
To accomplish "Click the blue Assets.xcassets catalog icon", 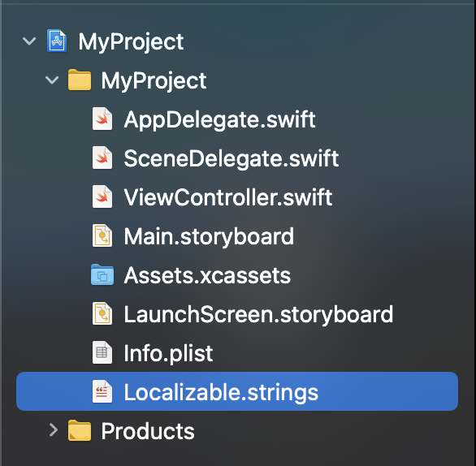I will click(102, 275).
